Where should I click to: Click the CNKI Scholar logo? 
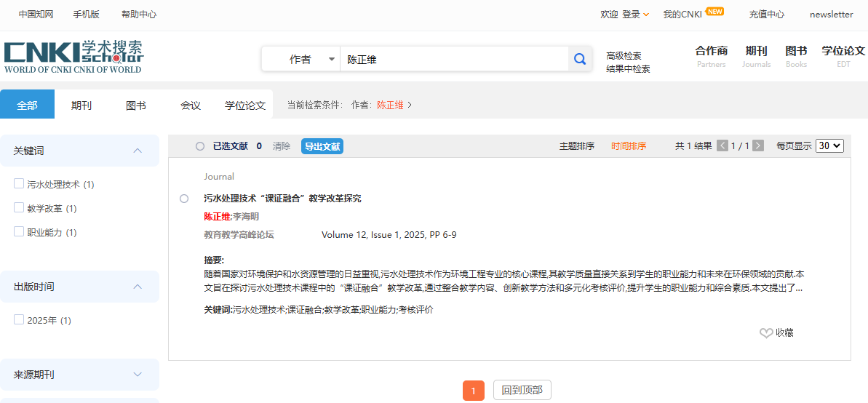(x=74, y=57)
